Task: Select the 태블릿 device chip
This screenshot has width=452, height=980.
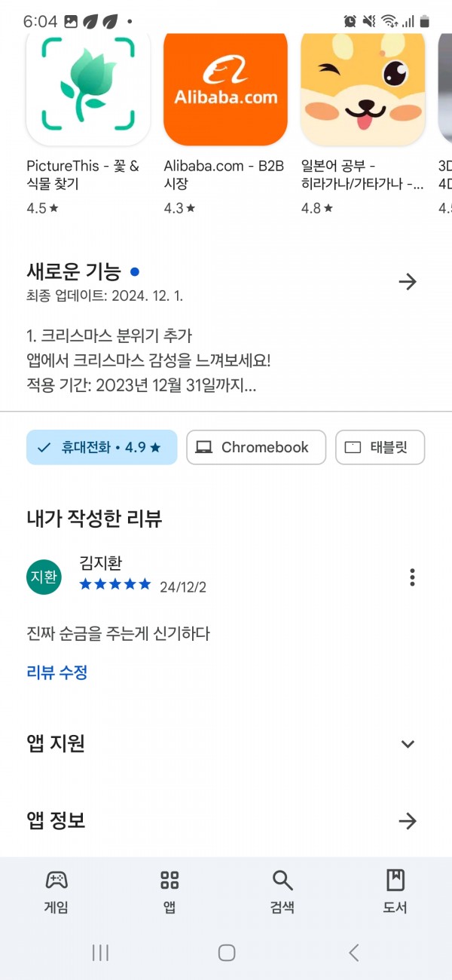Action: (380, 447)
